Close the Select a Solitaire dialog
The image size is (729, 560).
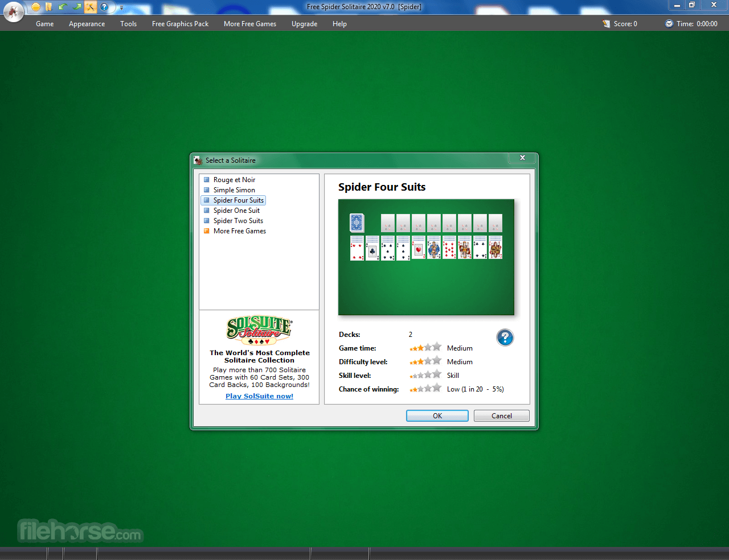[x=522, y=158]
